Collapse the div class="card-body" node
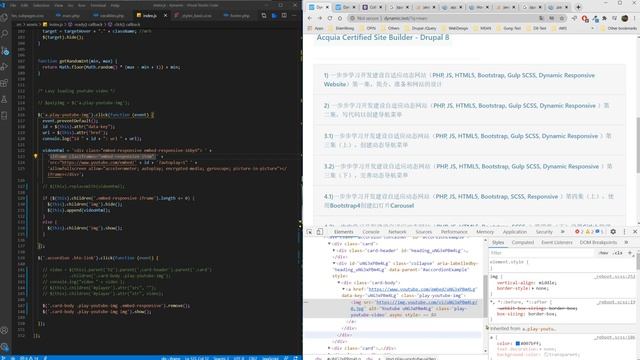The width and height of the screenshot is (640, 360). tap(338, 282)
